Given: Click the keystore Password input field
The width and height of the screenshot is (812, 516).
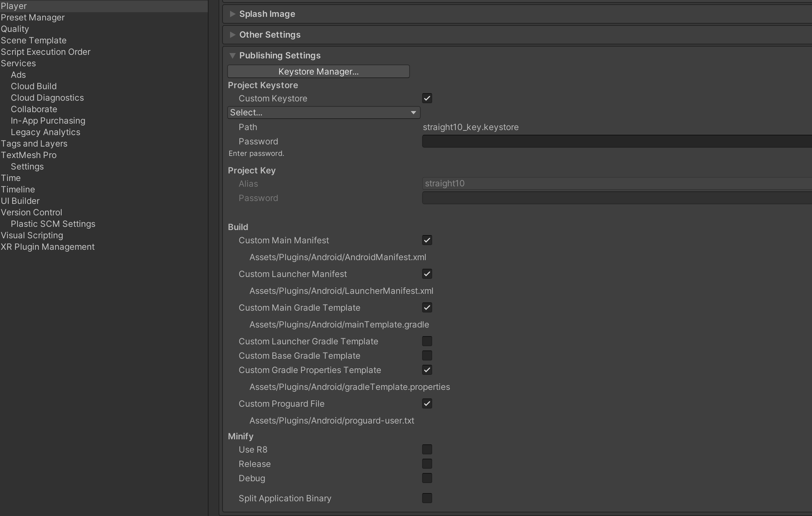Looking at the screenshot, I should [x=616, y=141].
